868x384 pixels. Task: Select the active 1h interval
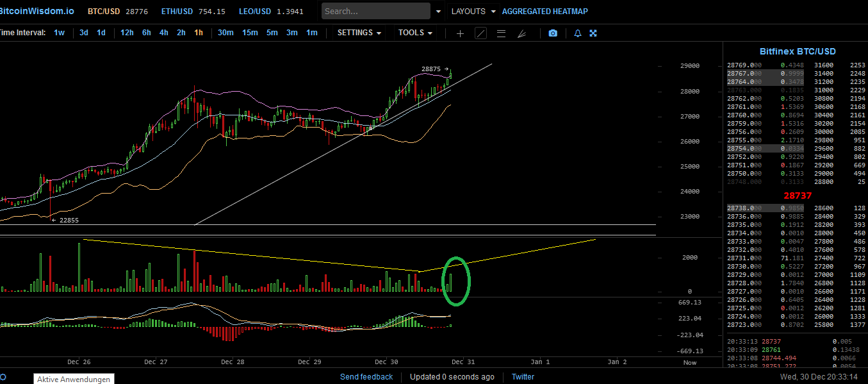pos(199,33)
